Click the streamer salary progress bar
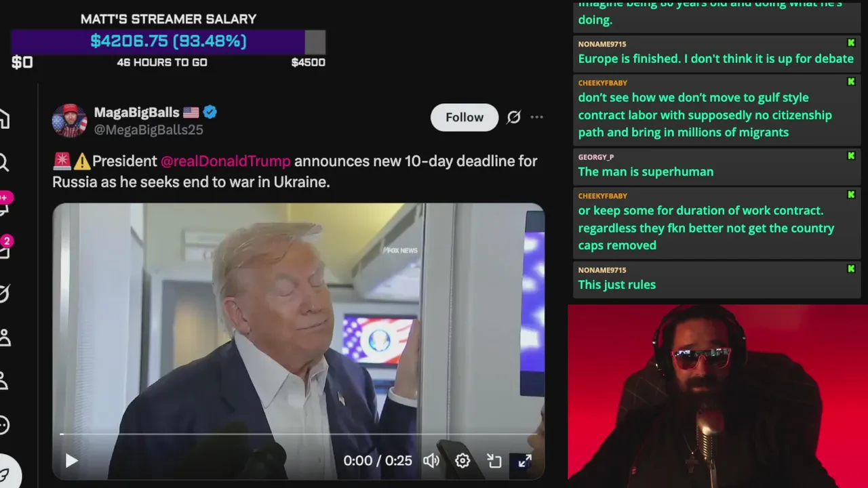This screenshot has height=488, width=868. click(168, 41)
